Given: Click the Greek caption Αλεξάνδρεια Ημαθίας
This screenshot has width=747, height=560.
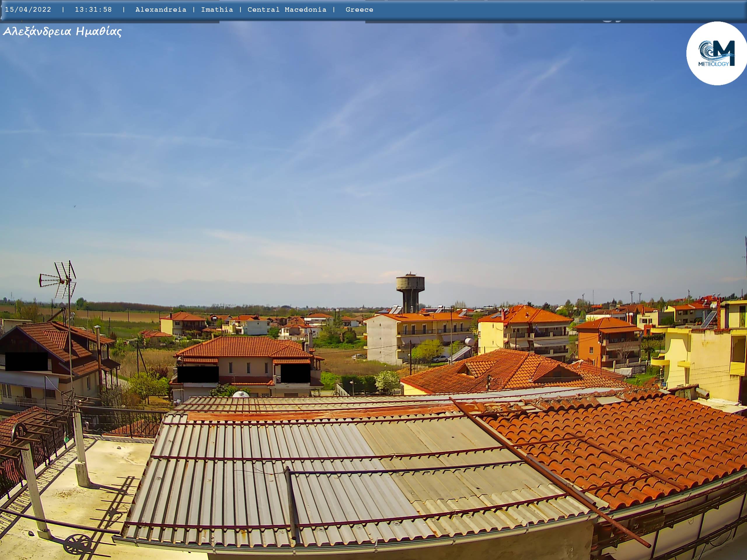Looking at the screenshot, I should coord(62,32).
